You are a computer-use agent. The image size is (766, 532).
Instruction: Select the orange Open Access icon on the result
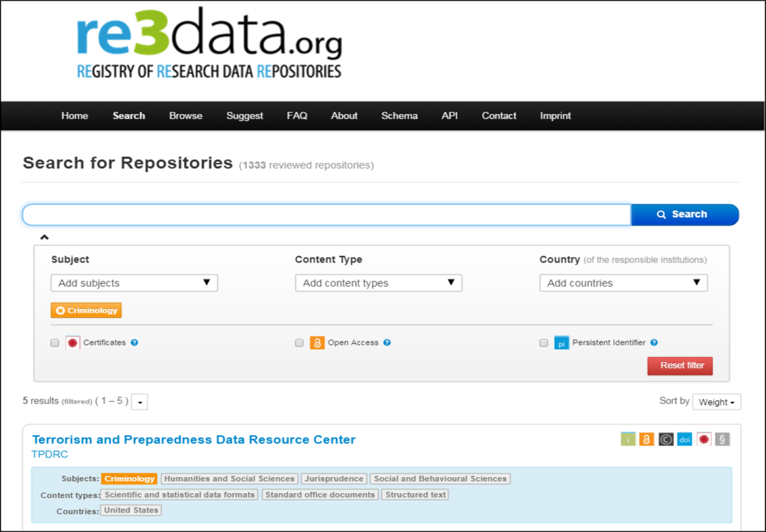(x=647, y=439)
